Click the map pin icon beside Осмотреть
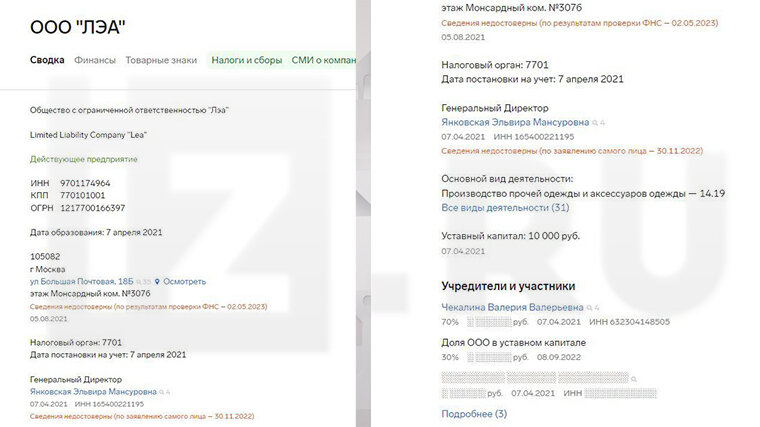The image size is (760, 427). [157, 282]
